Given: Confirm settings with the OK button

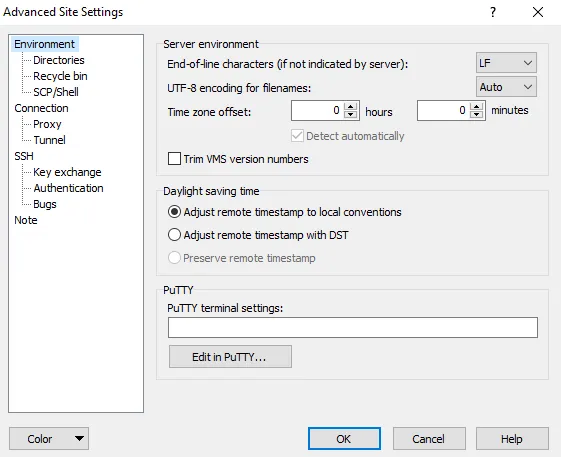Looking at the screenshot, I should pos(344,438).
